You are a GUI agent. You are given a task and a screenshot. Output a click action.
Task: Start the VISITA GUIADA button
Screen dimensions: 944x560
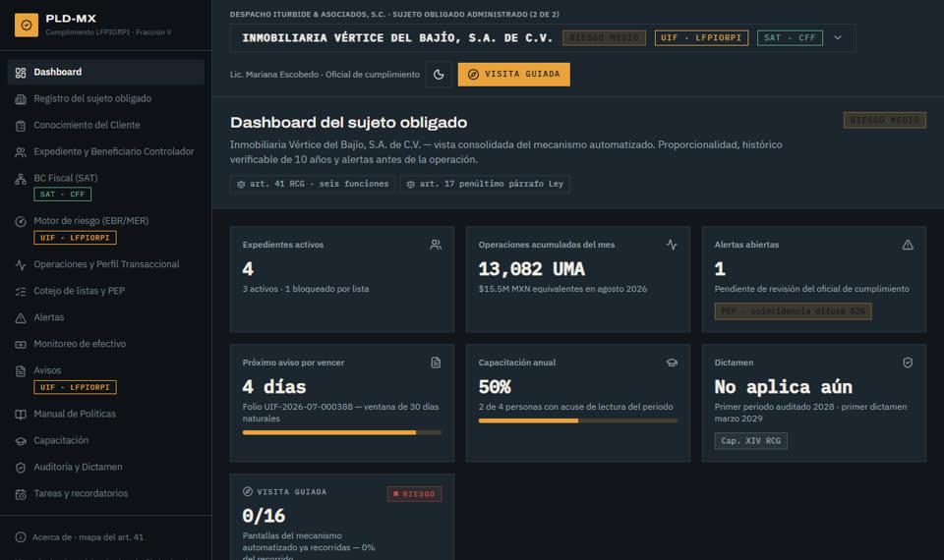(513, 75)
